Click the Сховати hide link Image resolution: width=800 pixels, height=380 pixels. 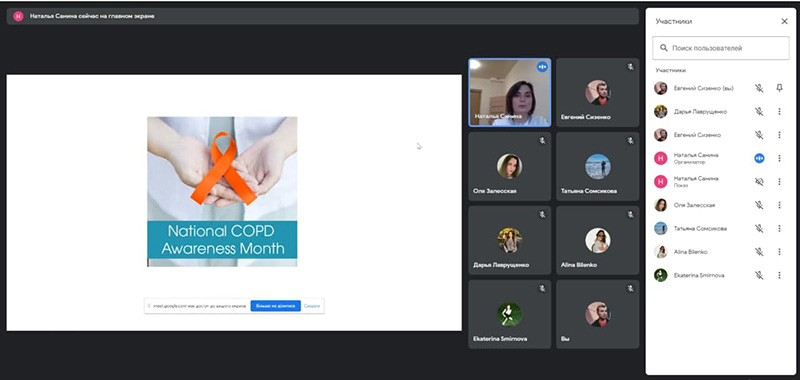click(312, 306)
